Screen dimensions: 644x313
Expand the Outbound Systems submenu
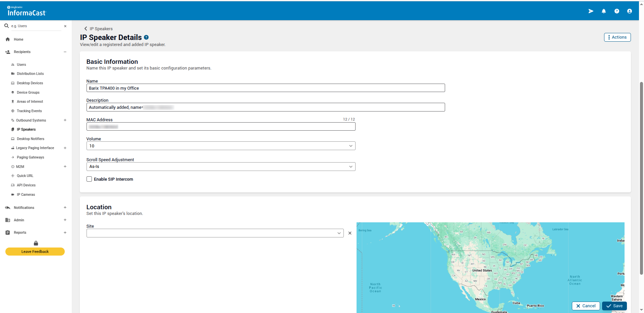(65, 120)
